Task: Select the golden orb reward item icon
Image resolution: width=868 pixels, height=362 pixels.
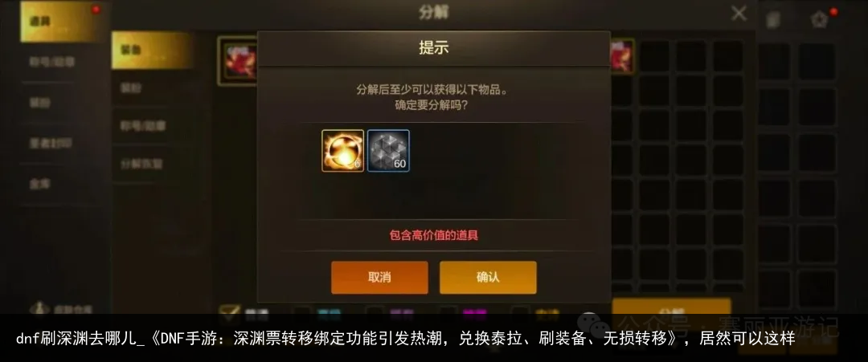Action: 343,151
